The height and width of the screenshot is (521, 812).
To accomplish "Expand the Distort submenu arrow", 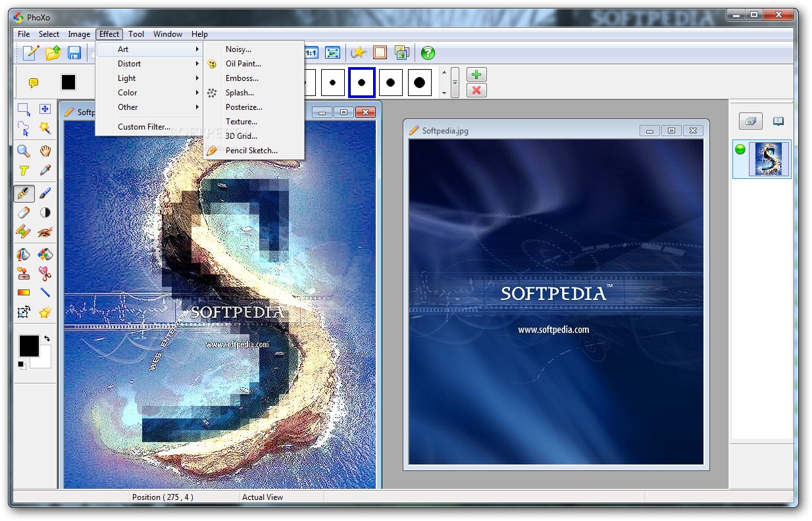I will 197,64.
